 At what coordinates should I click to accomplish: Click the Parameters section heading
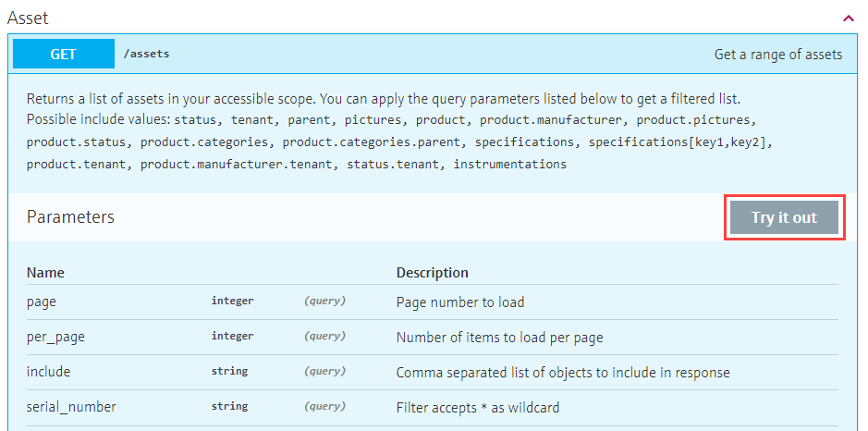[70, 217]
